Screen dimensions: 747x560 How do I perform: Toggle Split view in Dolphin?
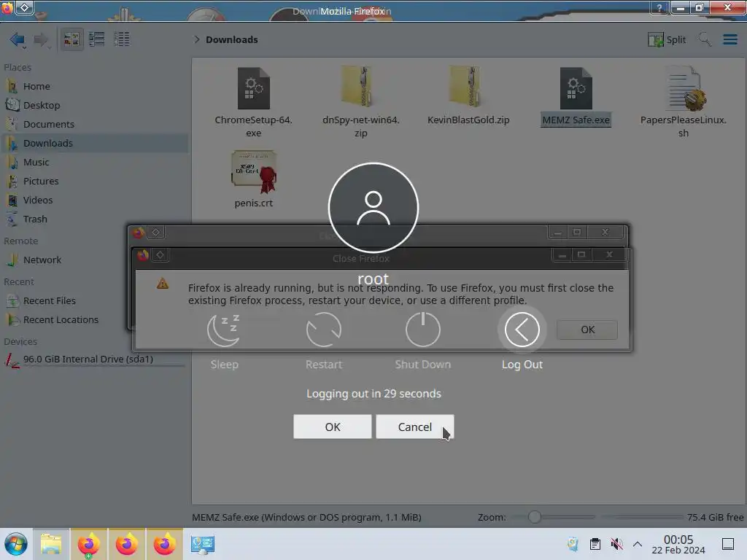point(667,39)
